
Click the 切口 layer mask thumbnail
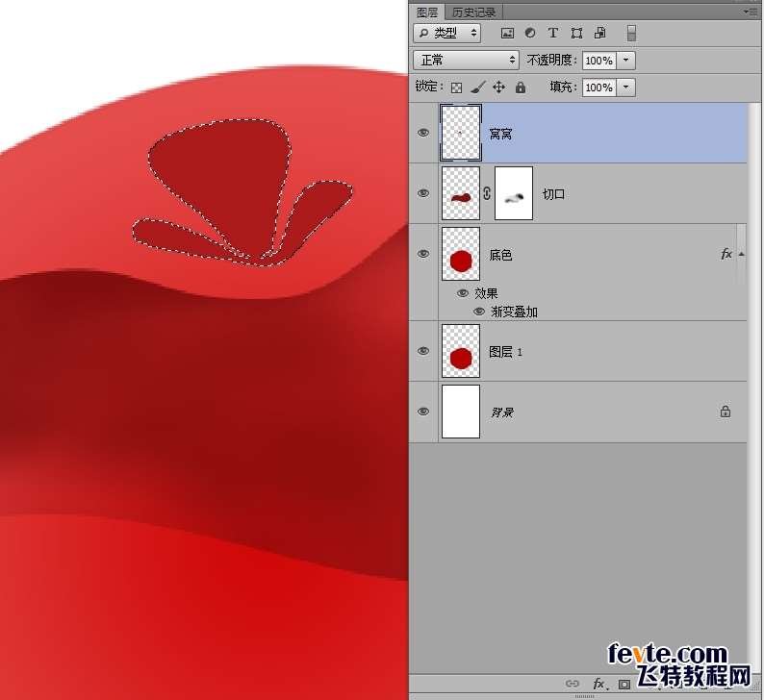pos(514,193)
